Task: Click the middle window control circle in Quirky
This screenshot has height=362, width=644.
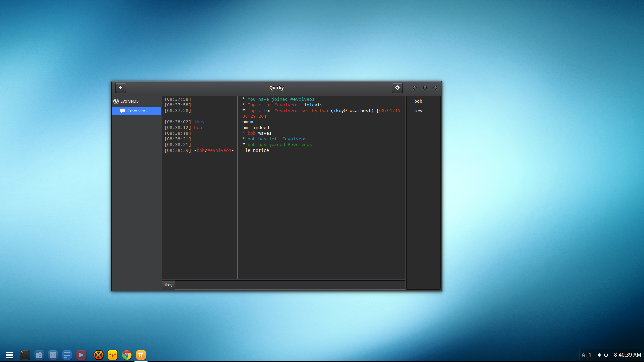Action: [x=425, y=88]
